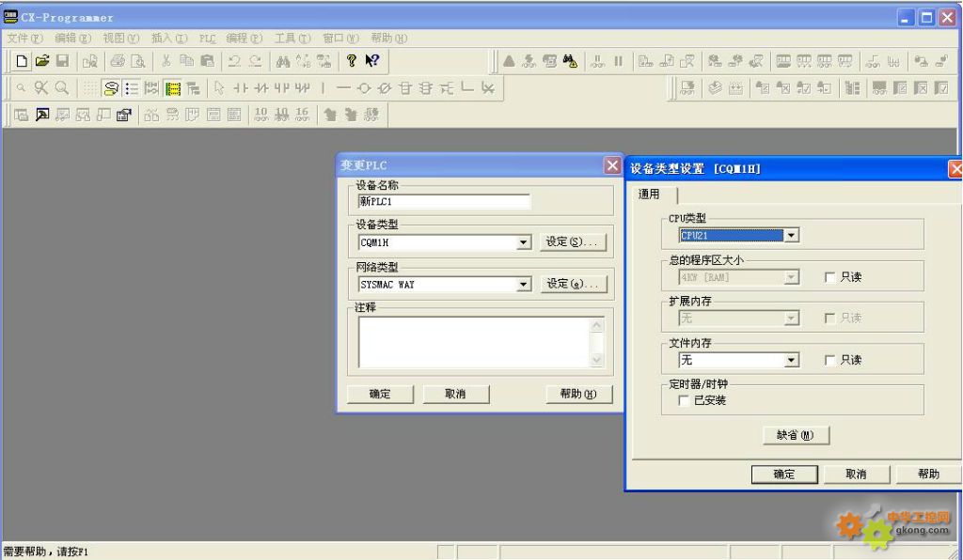
Task: Click the highlighted rung annotation list icon
Action: 132,88
